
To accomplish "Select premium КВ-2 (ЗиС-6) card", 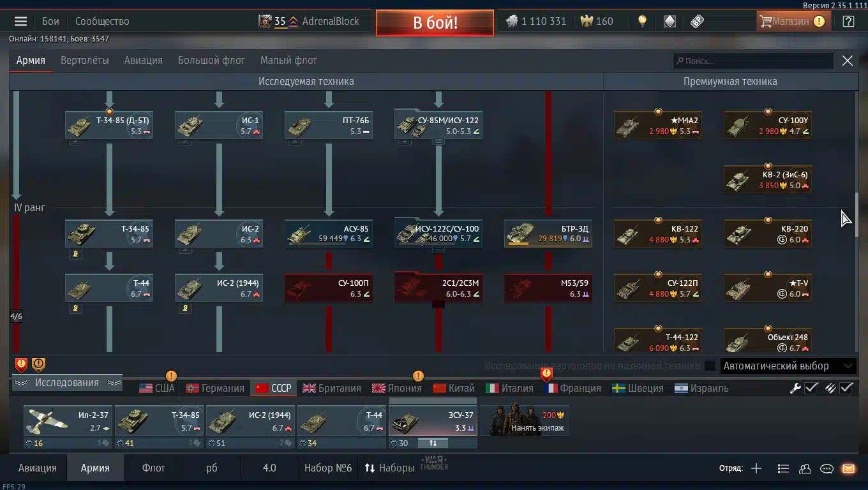I will pos(768,179).
